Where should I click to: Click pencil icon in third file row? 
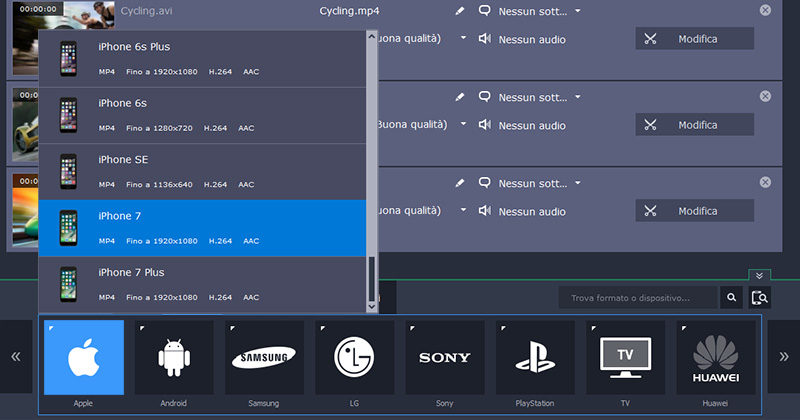[x=460, y=183]
